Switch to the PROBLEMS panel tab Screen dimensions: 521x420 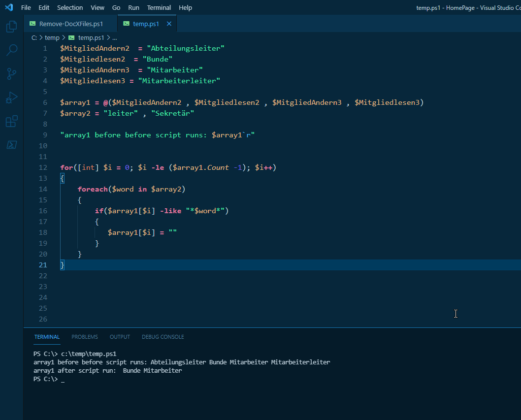pyautogui.click(x=85, y=337)
